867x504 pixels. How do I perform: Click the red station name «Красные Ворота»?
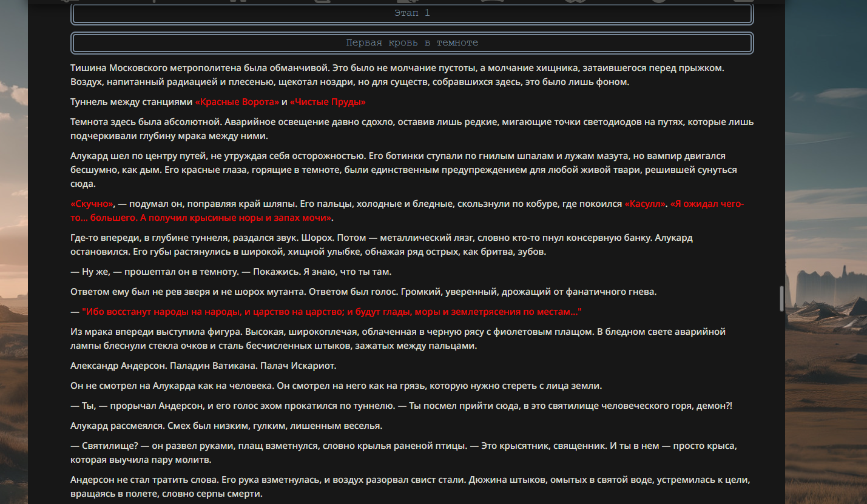[237, 102]
